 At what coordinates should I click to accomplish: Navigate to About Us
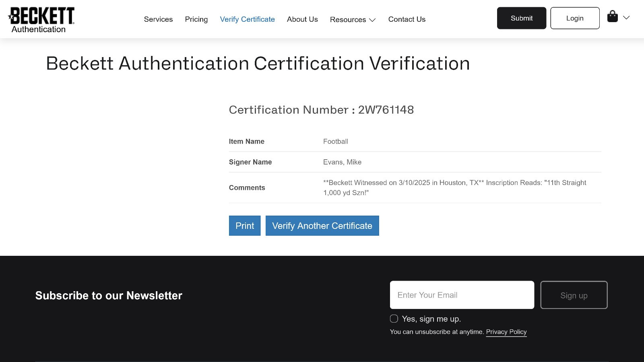coord(302,19)
